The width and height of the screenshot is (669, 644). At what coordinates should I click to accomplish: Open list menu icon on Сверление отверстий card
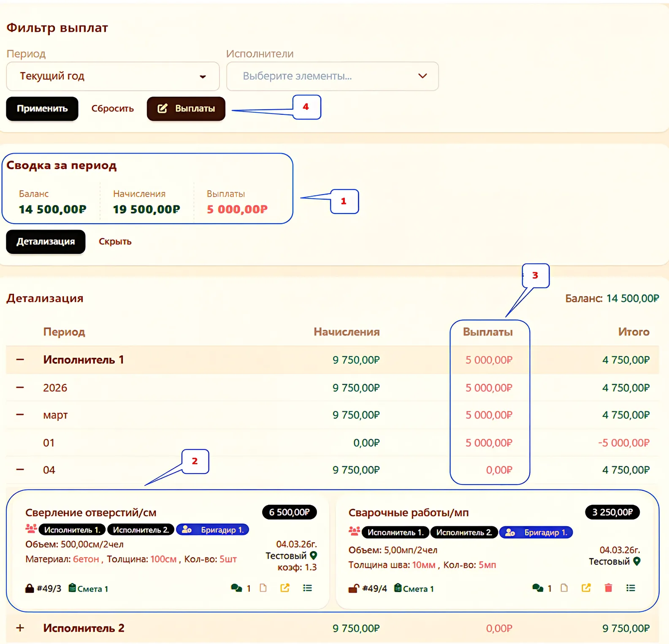pos(307,588)
